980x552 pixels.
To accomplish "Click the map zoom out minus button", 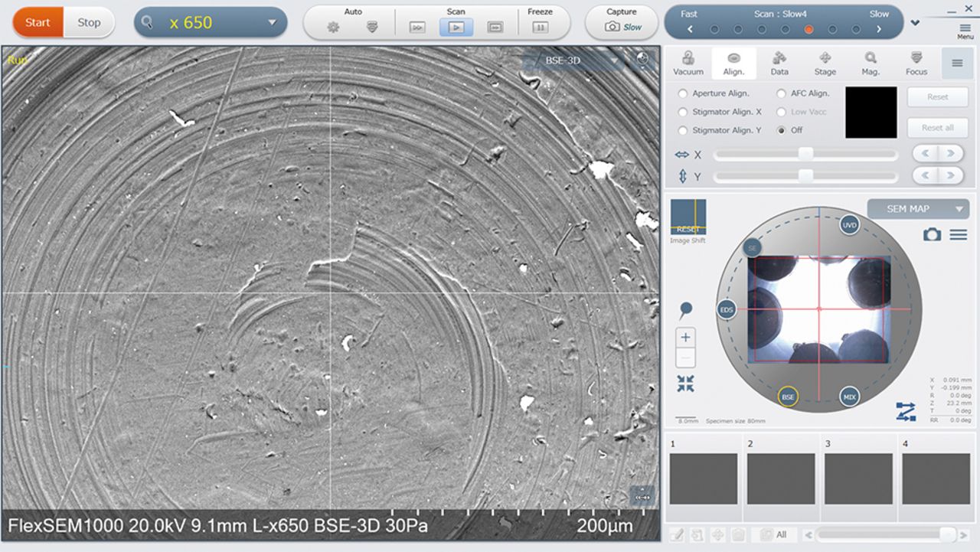I will click(x=686, y=358).
